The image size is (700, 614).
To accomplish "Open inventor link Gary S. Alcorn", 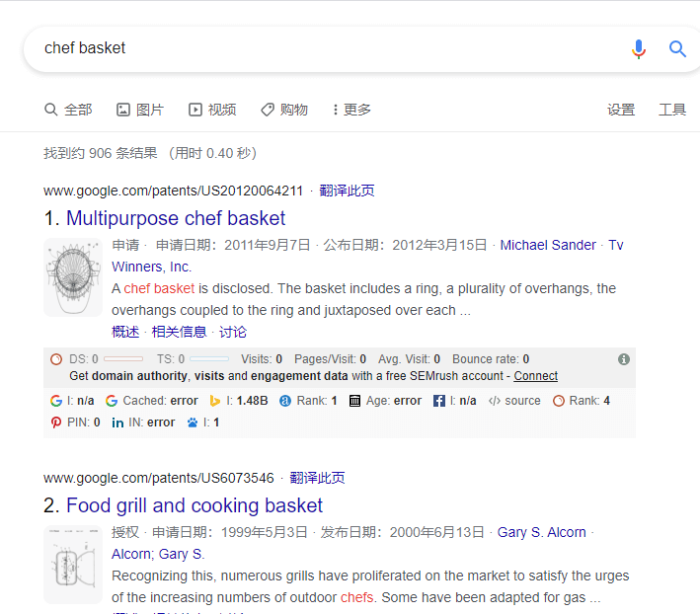I will [541, 532].
